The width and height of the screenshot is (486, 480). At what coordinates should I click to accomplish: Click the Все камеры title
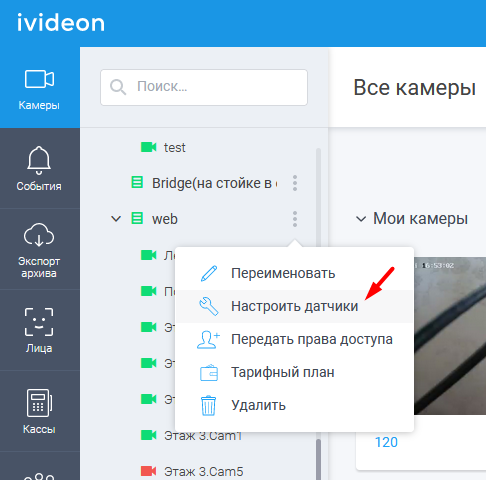pos(414,88)
